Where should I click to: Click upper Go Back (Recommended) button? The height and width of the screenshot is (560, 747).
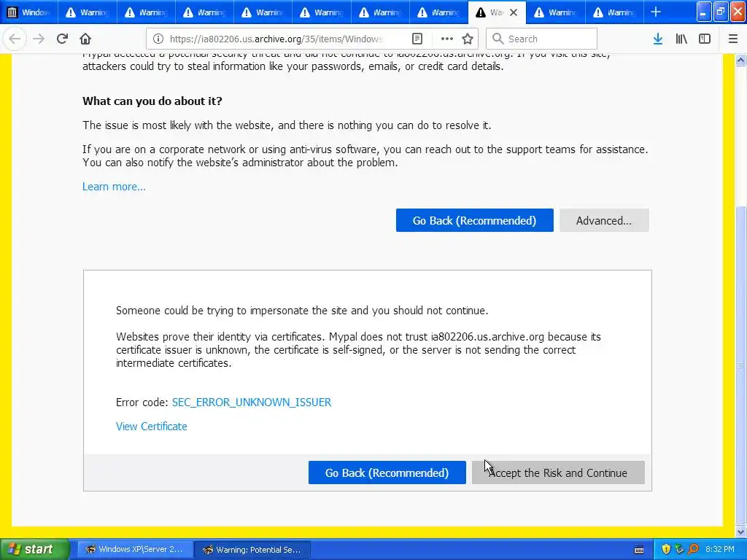click(x=474, y=220)
